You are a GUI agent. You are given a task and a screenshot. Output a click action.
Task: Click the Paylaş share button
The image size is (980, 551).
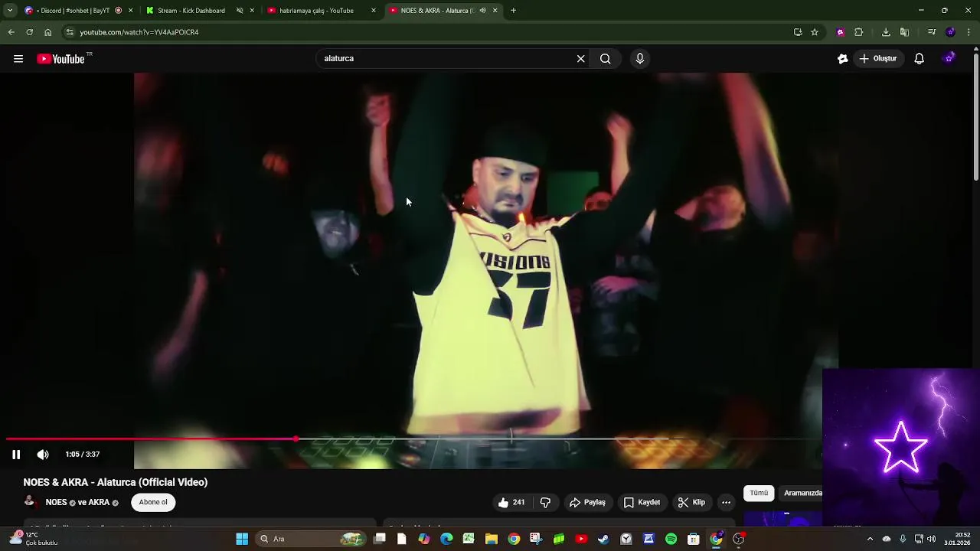[587, 503]
